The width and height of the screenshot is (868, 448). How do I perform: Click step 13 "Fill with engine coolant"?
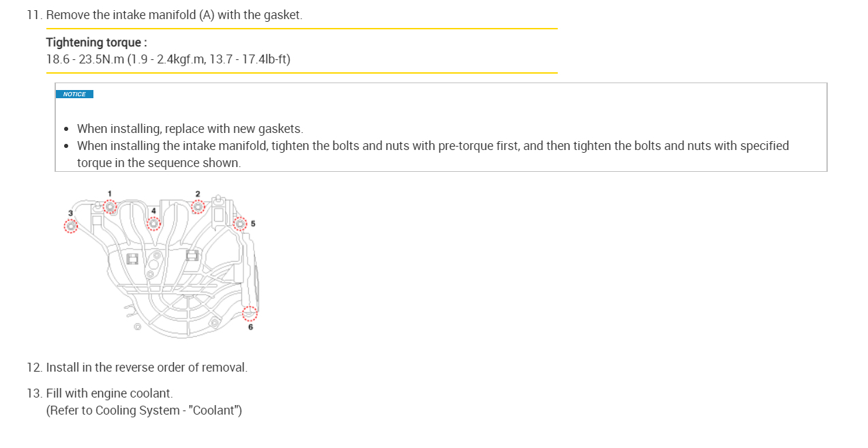109,393
